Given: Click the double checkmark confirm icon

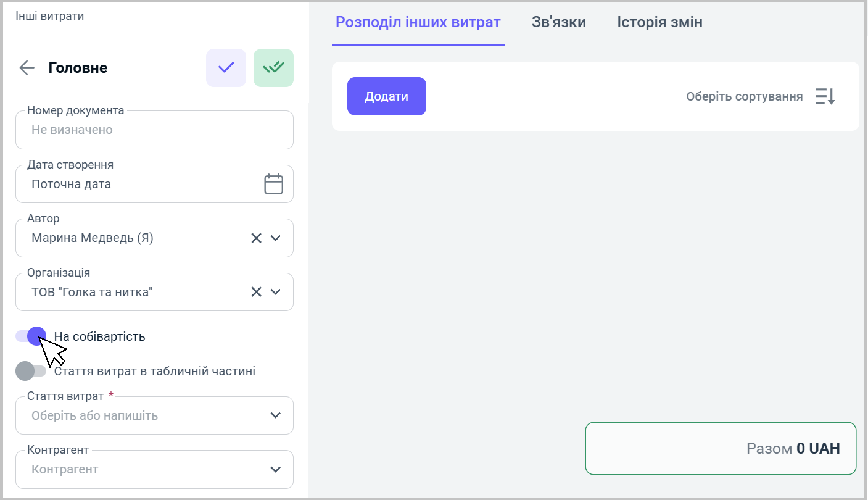Looking at the screenshot, I should (x=273, y=67).
